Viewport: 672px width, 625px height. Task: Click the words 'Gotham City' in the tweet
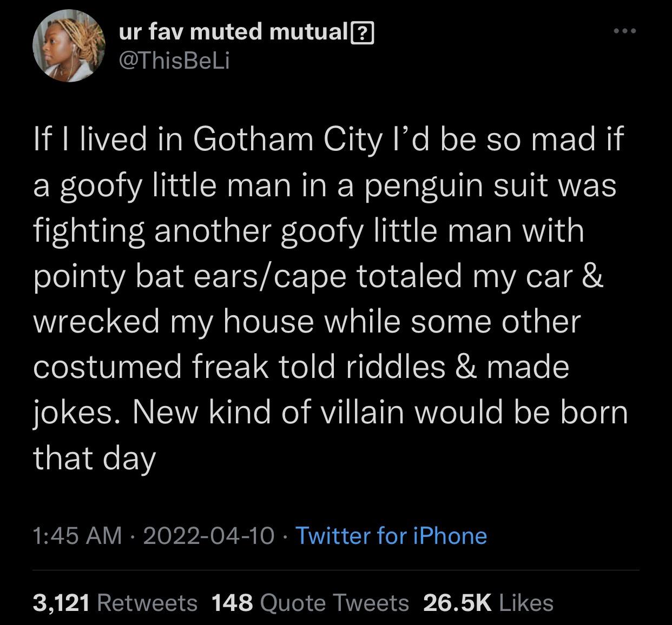coord(284,140)
